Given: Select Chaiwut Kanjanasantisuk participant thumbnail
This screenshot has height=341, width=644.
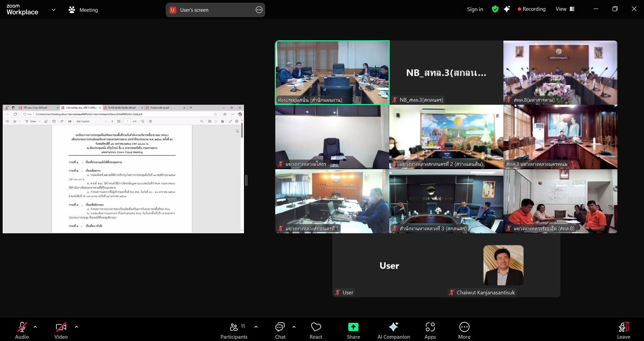Looking at the screenshot, I should click(x=503, y=265).
